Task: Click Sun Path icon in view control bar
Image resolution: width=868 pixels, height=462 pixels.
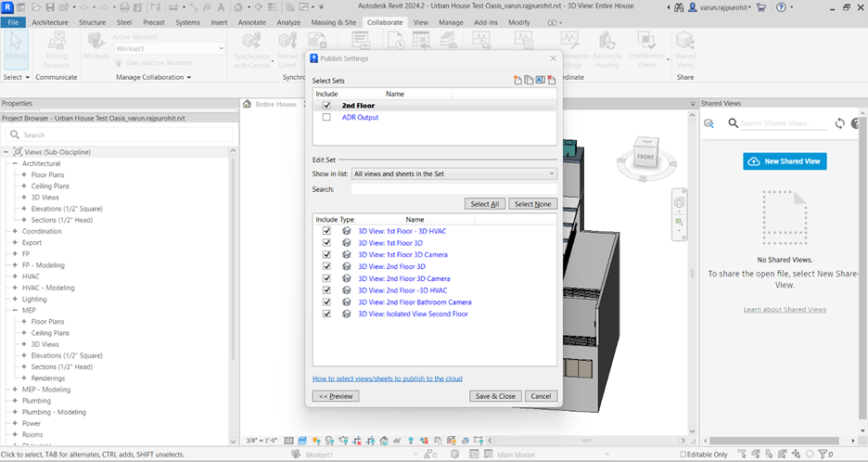Action: coord(315,441)
